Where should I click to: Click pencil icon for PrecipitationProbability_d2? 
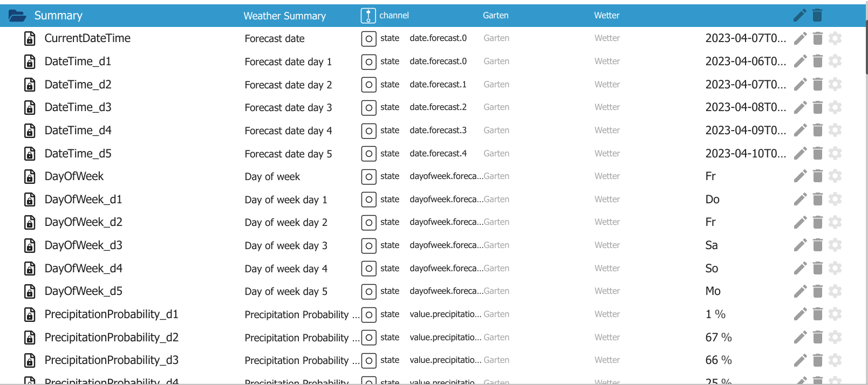[x=800, y=338]
